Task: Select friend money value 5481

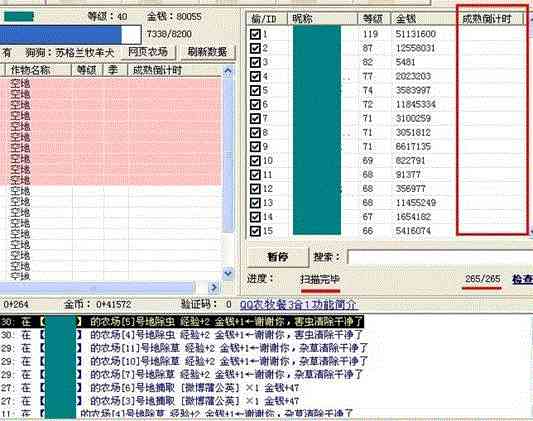Action: 405,62
